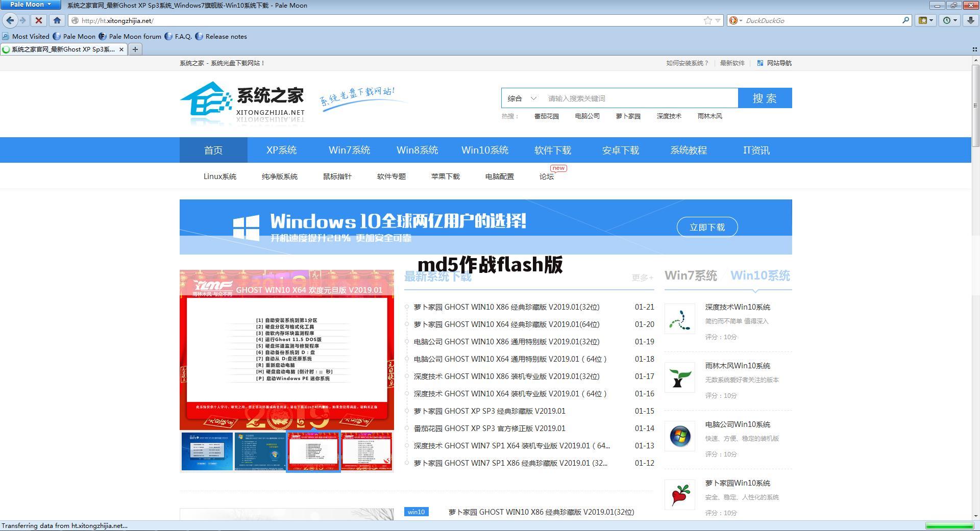The height and width of the screenshot is (531, 980).
Task: Click the Forward navigation arrow
Action: [22, 20]
